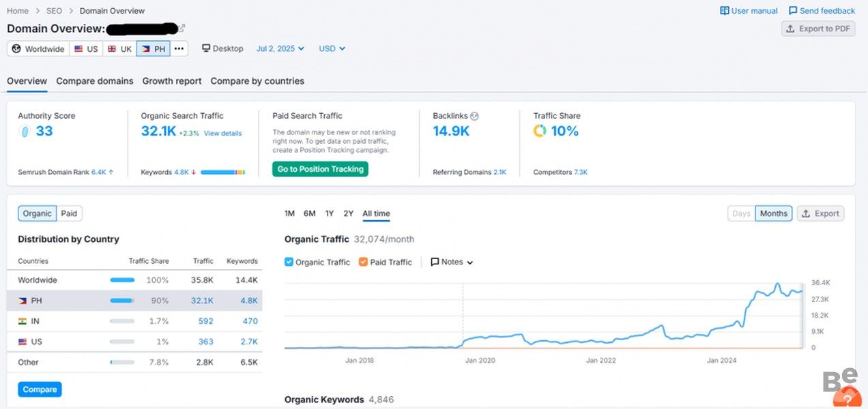The image size is (868, 409).
Task: Uncheck the Organic Traffic checkbox
Action: coord(289,262)
